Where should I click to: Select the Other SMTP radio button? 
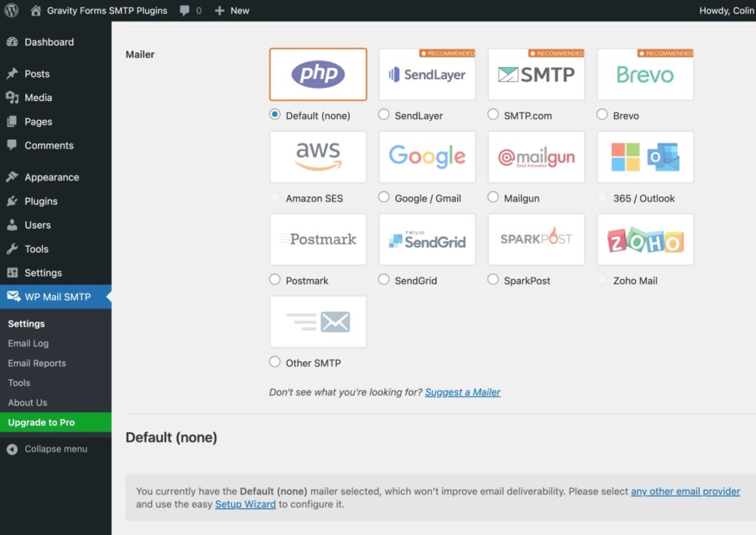[x=275, y=362]
